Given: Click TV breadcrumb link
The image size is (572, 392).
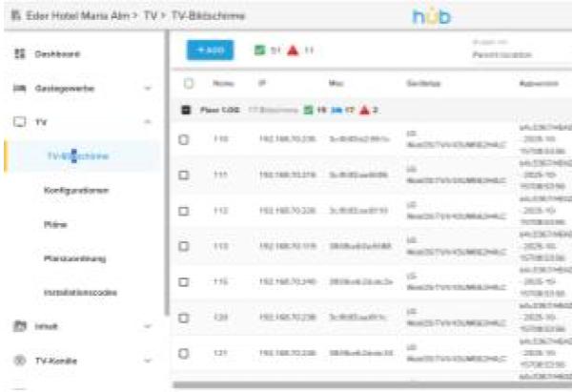Looking at the screenshot, I should (x=150, y=15).
